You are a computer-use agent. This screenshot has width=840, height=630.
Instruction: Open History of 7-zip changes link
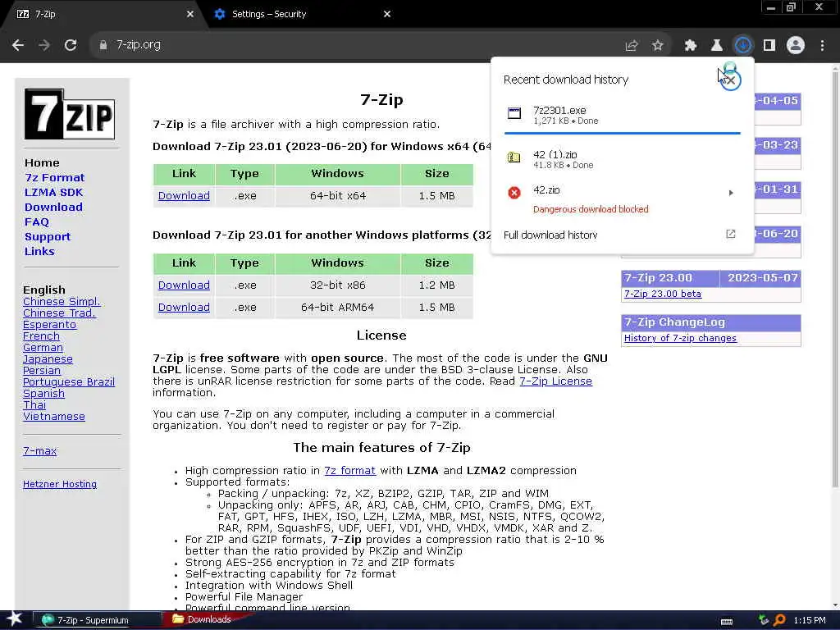680,338
